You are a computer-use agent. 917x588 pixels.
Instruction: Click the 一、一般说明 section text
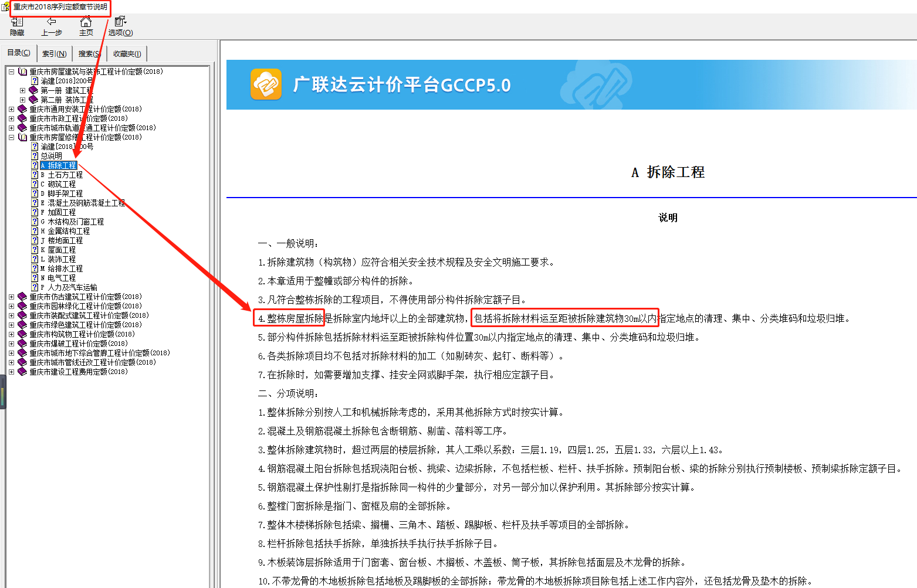coord(288,243)
